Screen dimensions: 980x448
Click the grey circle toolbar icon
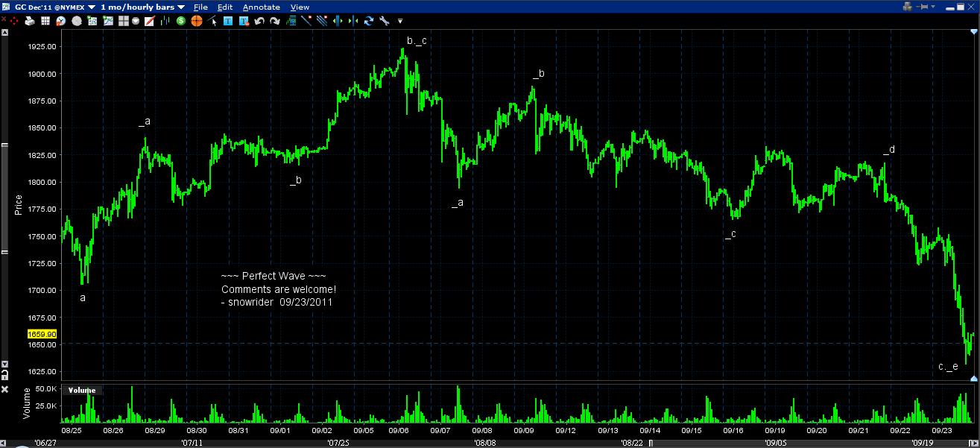78,21
